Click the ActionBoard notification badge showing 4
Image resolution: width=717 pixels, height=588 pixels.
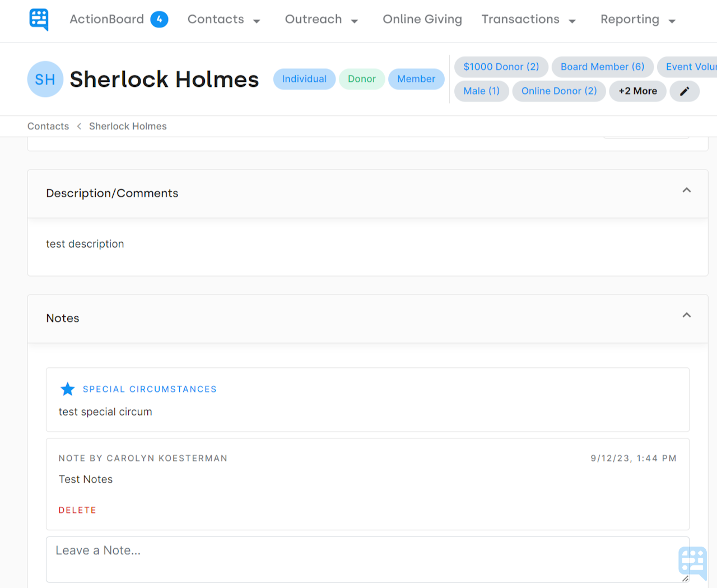pos(160,20)
